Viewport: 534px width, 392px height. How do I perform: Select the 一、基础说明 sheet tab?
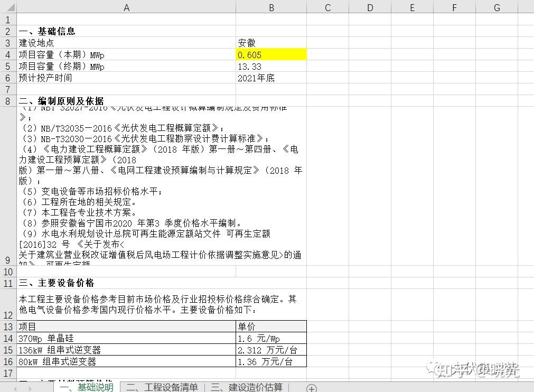(88, 388)
